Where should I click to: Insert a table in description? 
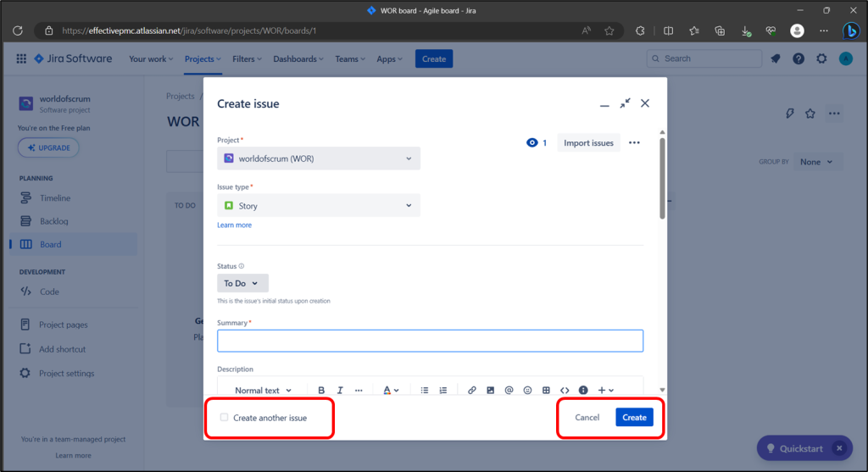(x=546, y=390)
